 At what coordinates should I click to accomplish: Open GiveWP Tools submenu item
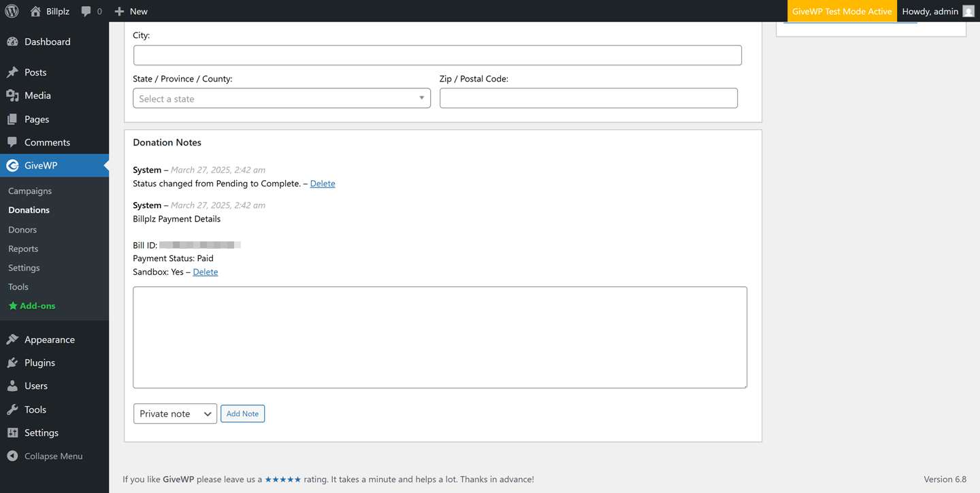pos(18,286)
